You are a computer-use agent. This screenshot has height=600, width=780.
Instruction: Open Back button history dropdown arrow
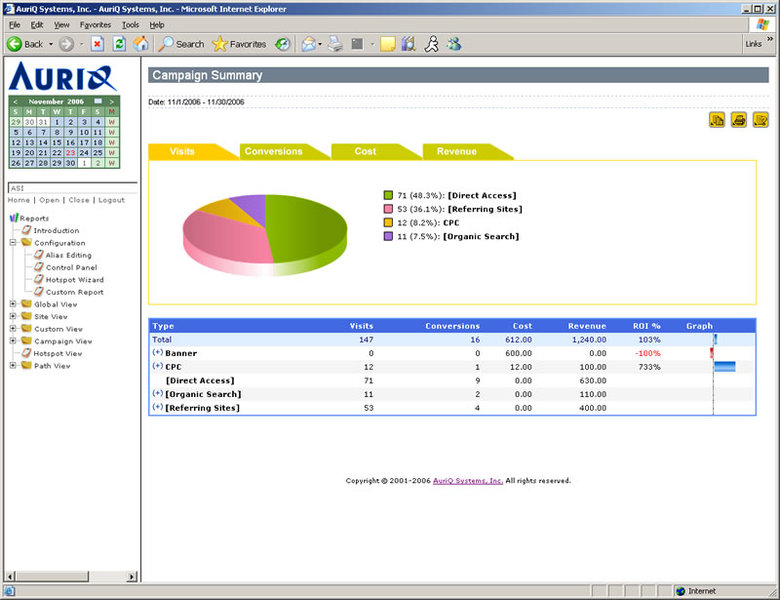(51, 44)
